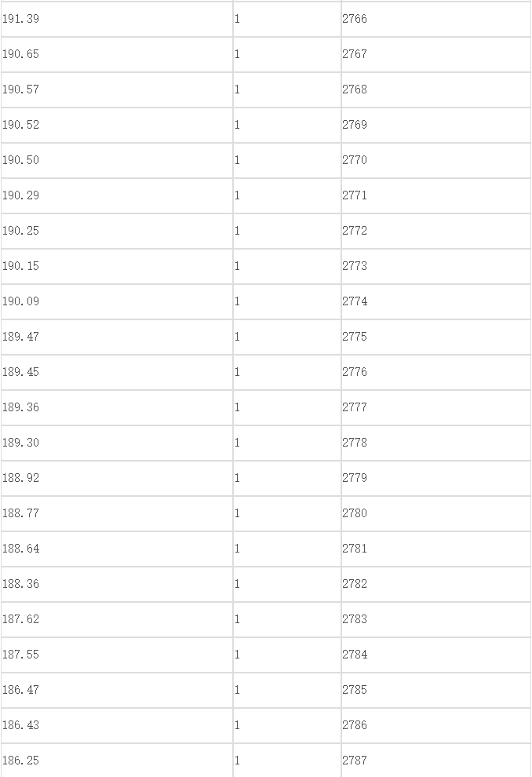
Task: Click the cell containing 190.09
Action: [x=117, y=301]
